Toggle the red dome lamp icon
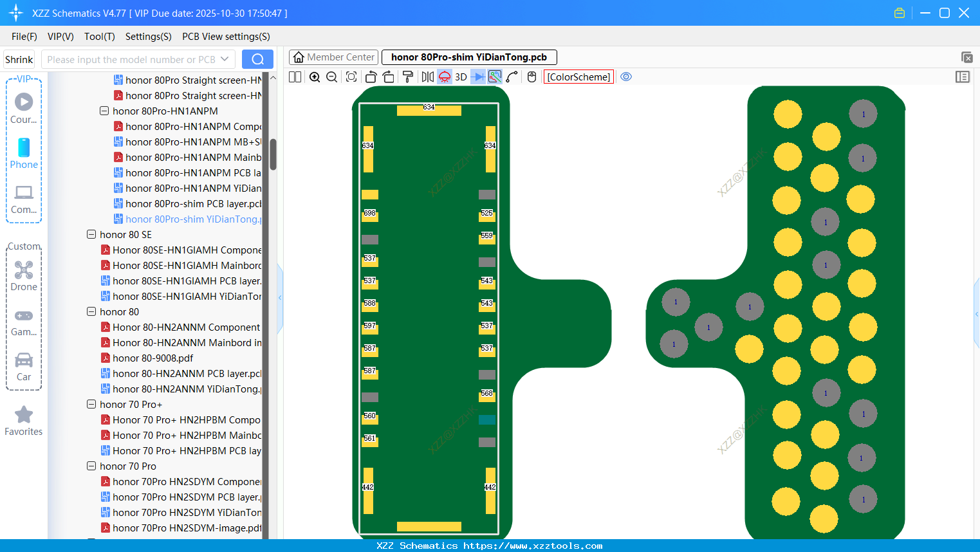 point(445,77)
